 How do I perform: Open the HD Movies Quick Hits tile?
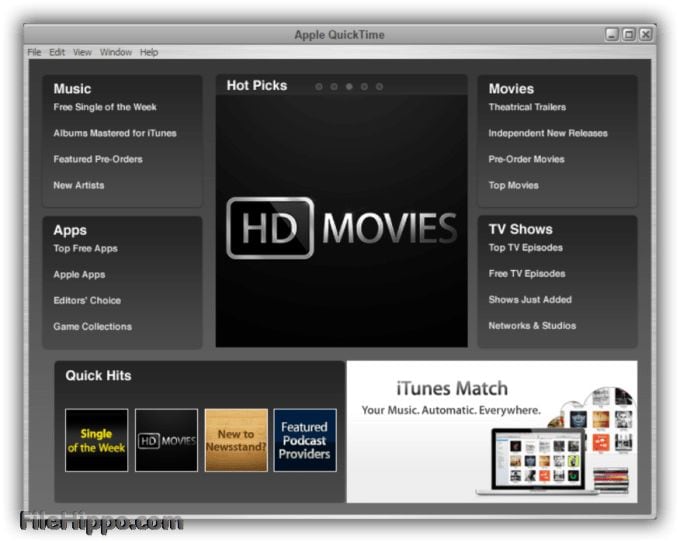pos(167,440)
